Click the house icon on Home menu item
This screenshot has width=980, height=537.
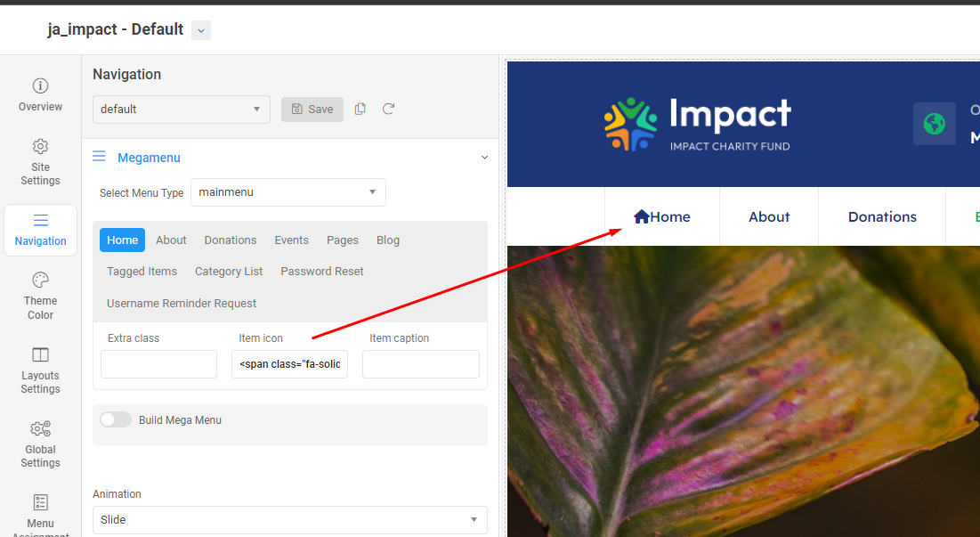coord(641,217)
